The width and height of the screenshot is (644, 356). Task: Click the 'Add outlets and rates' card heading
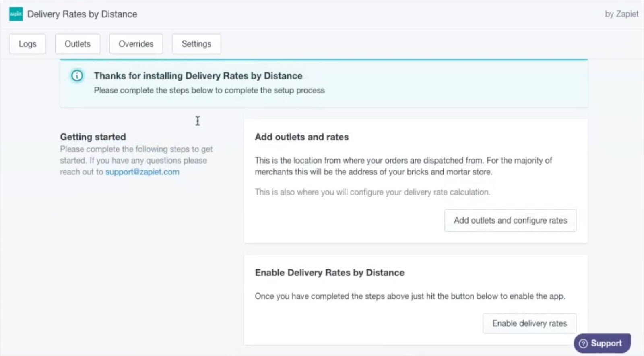[x=301, y=137]
